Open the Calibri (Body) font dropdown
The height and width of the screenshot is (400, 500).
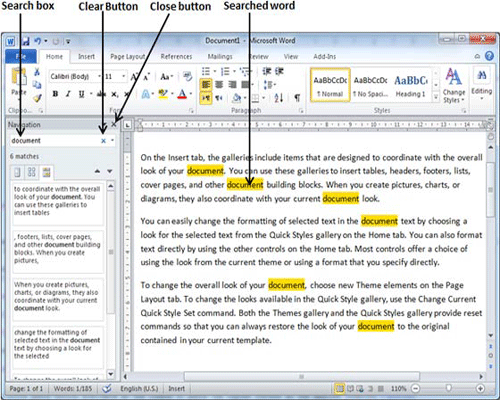point(75,77)
